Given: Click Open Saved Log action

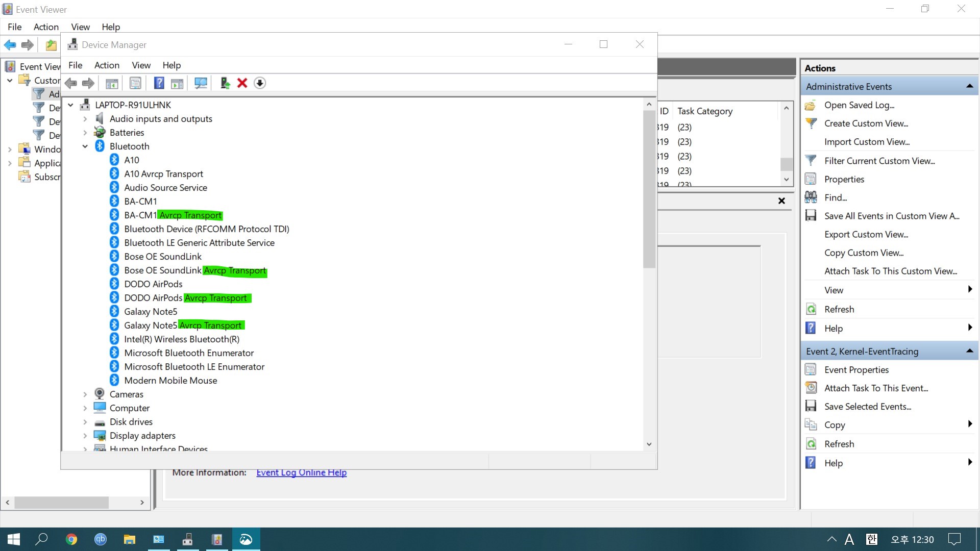Looking at the screenshot, I should coord(860,105).
